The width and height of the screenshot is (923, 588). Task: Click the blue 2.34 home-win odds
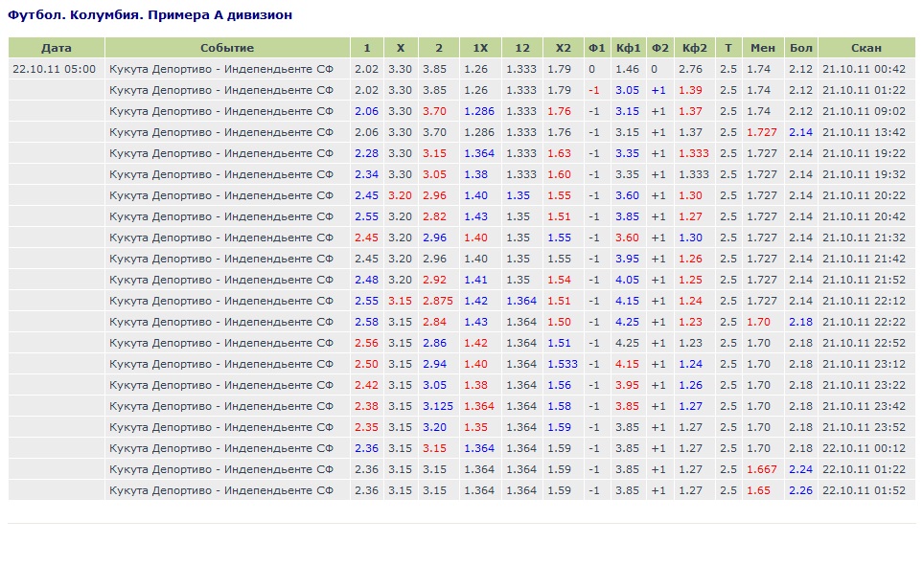[366, 174]
